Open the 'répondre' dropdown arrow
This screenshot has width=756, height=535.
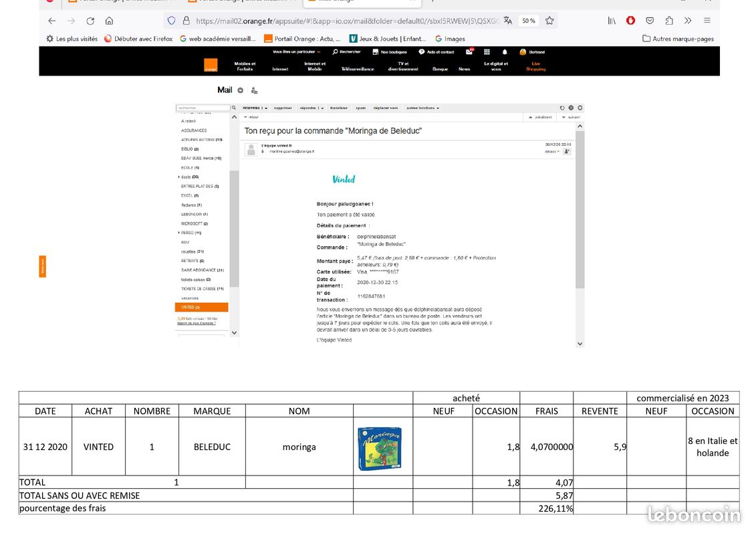[x=323, y=108]
